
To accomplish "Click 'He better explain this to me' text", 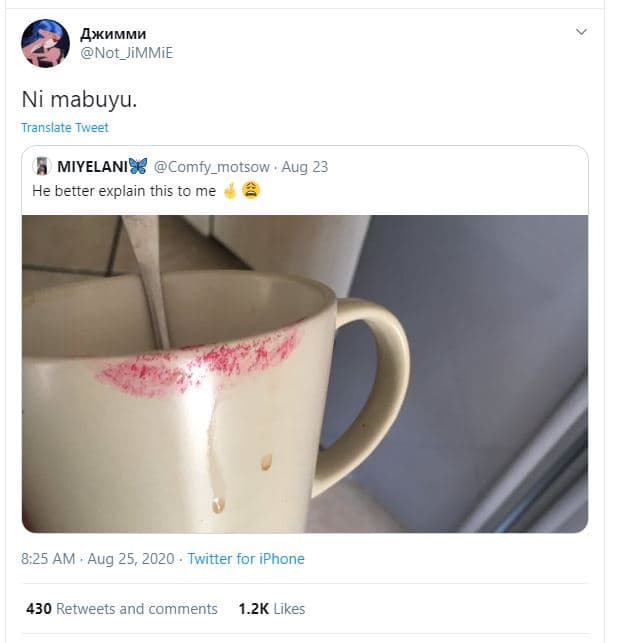I will click(124, 190).
